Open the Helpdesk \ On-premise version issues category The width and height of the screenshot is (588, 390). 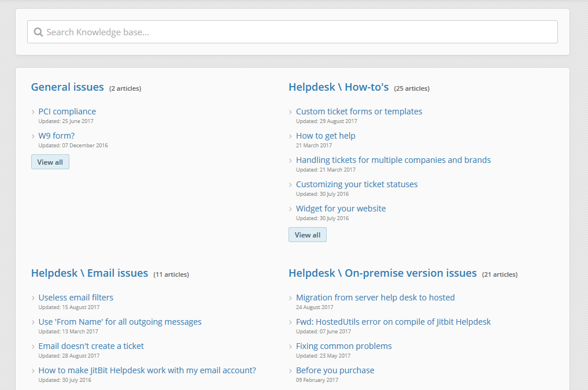point(382,273)
